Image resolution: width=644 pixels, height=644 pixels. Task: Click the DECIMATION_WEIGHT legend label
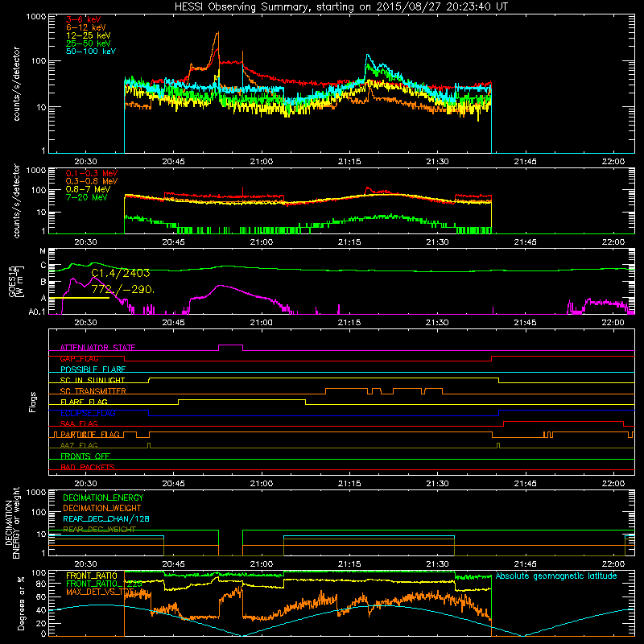pos(102,508)
